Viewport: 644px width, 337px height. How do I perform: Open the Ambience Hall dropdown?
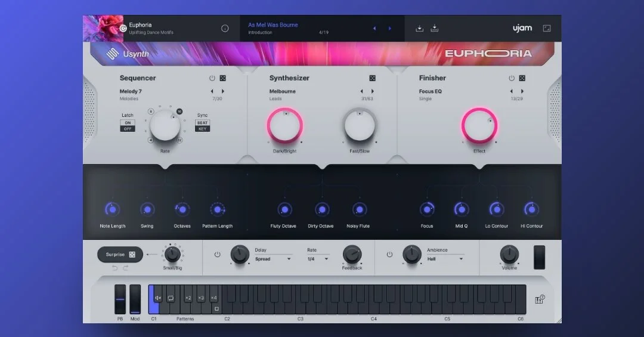tap(445, 259)
